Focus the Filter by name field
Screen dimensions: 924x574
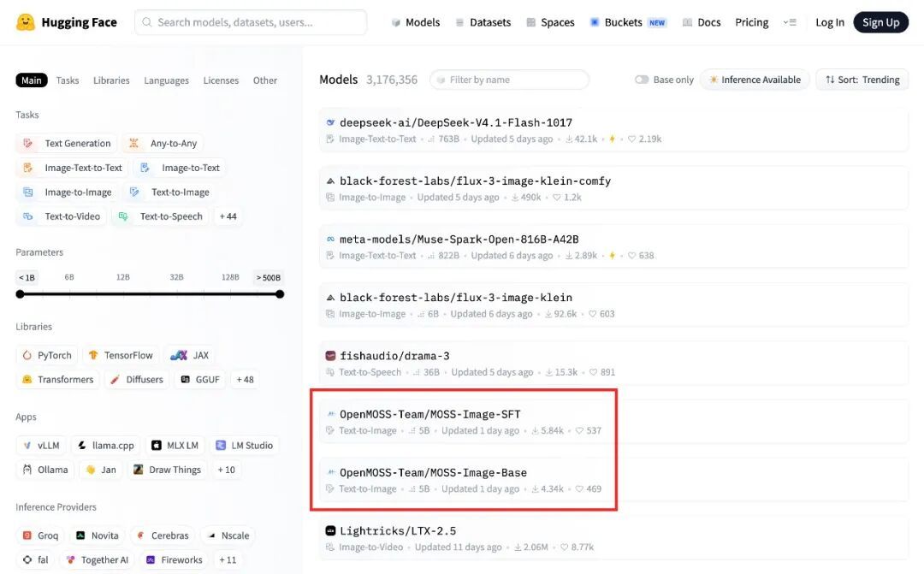(510, 80)
